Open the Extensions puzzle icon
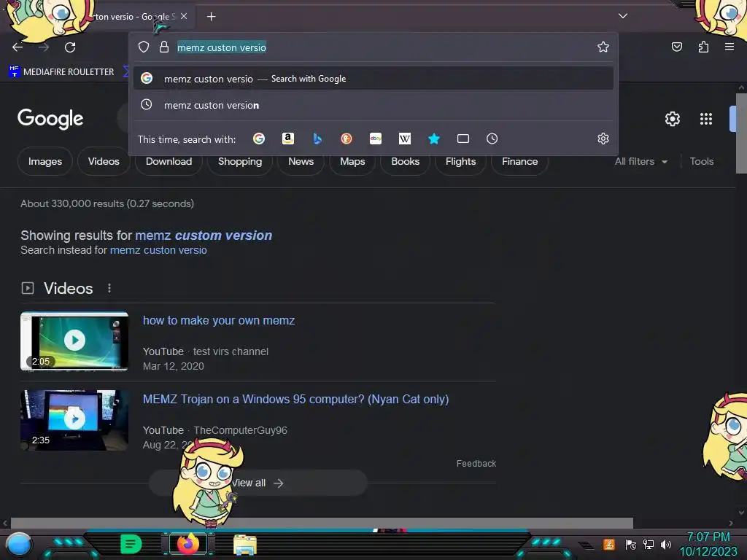 (x=703, y=47)
